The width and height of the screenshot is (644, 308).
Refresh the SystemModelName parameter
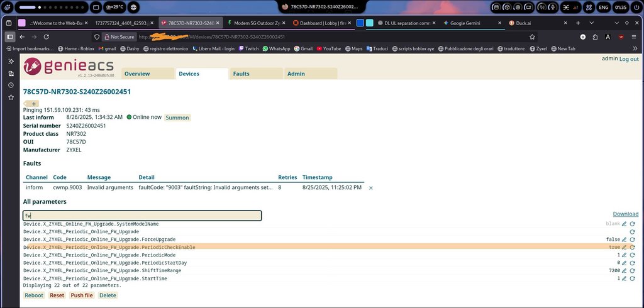tap(633, 224)
